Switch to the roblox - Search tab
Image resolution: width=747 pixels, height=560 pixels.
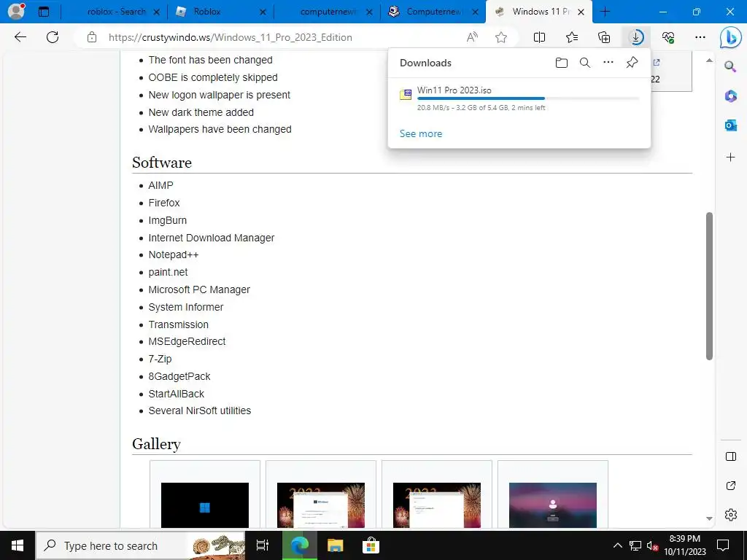tap(116, 12)
